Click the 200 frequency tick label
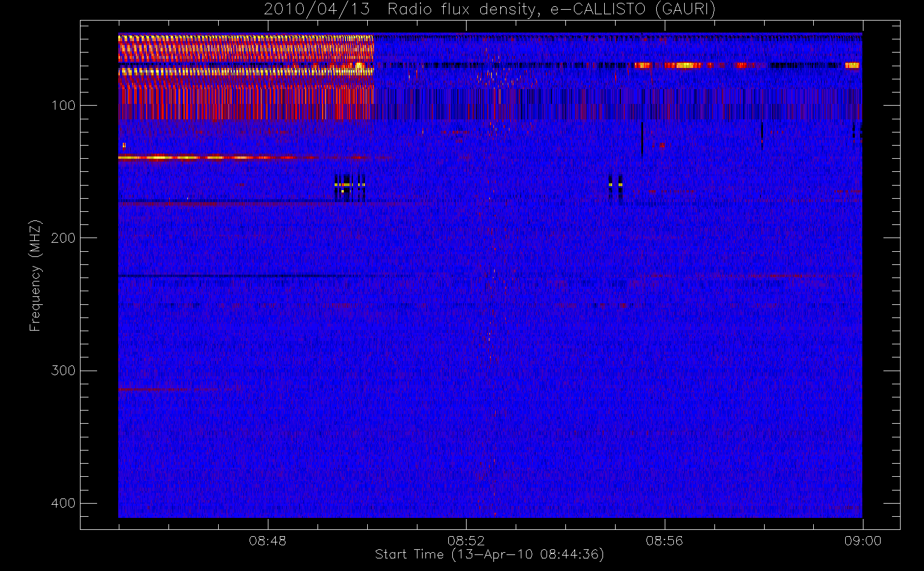924x571 pixels. (x=63, y=238)
